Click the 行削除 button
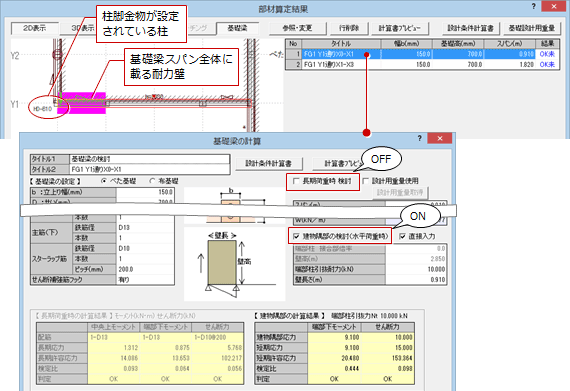The width and height of the screenshot is (570, 391). click(349, 28)
